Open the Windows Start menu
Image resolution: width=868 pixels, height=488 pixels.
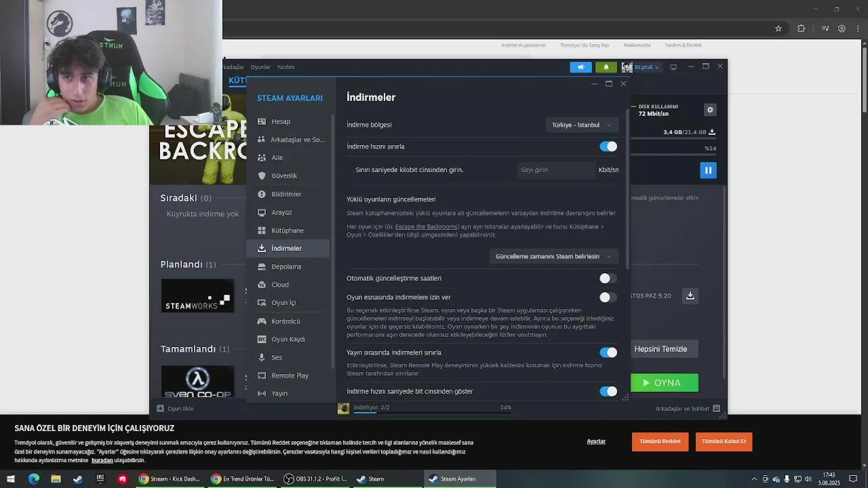click(11, 479)
